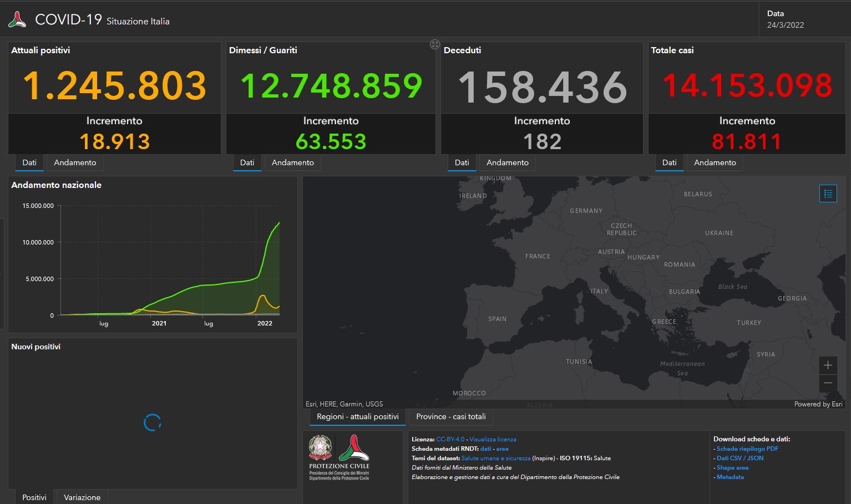851x504 pixels.
Task: Select the Regioni - attuali positivi tab
Action: click(x=357, y=416)
